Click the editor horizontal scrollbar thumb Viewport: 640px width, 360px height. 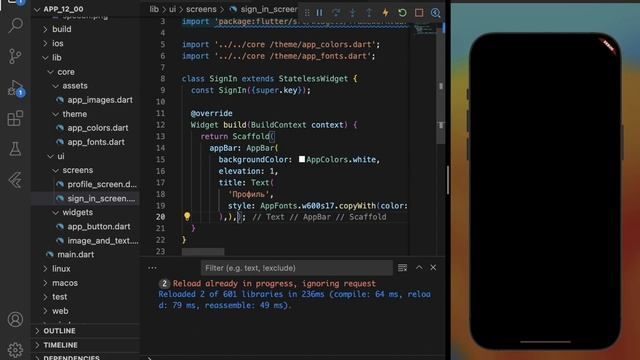(x=203, y=252)
